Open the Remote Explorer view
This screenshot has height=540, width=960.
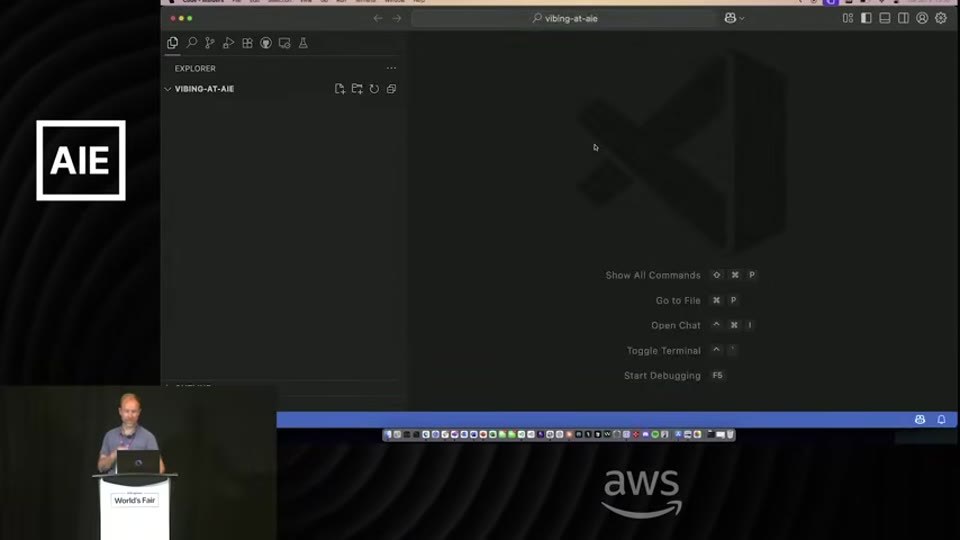[285, 43]
